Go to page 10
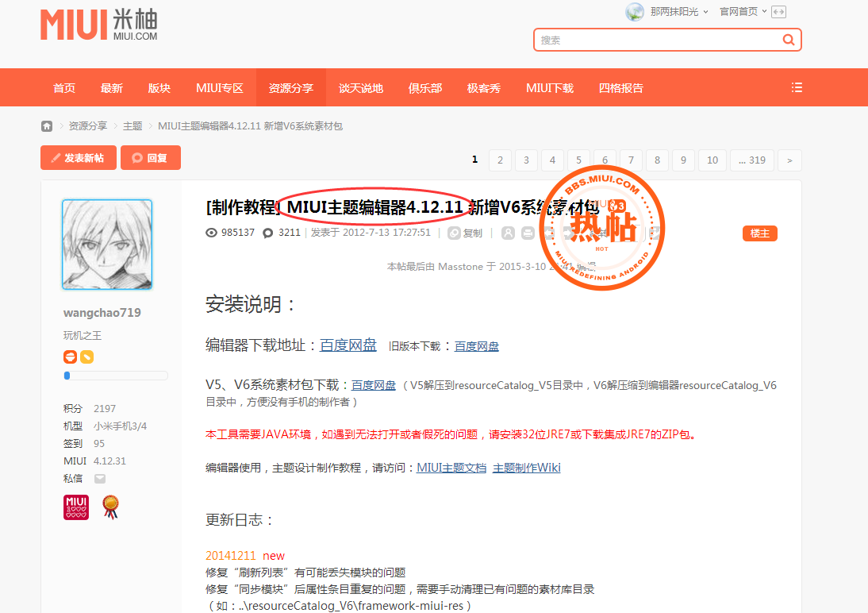 pyautogui.click(x=712, y=160)
